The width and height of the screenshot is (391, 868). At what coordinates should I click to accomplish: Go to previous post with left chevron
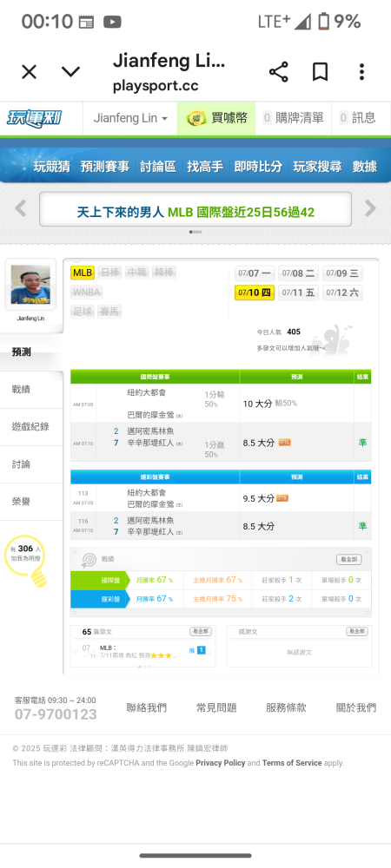click(76, 652)
